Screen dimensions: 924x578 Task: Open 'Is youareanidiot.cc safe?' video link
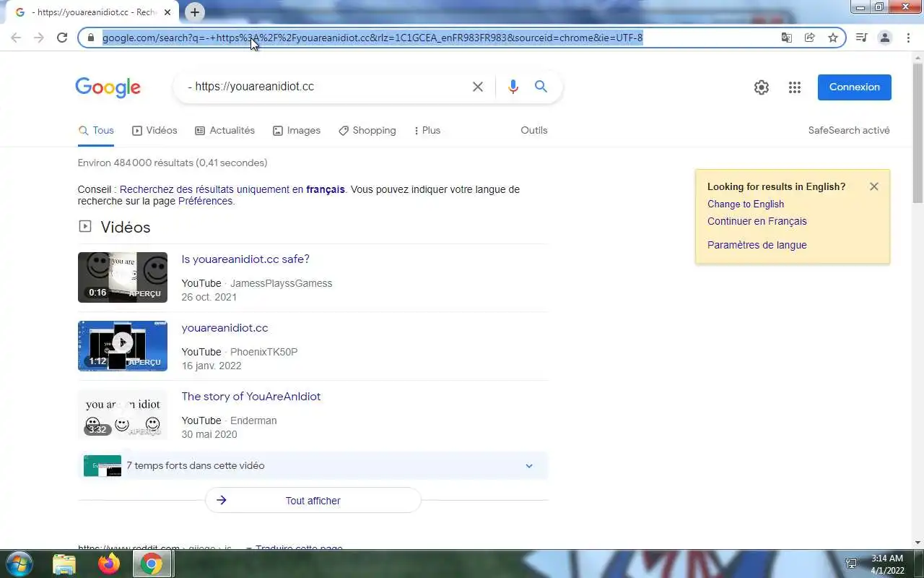pos(245,259)
